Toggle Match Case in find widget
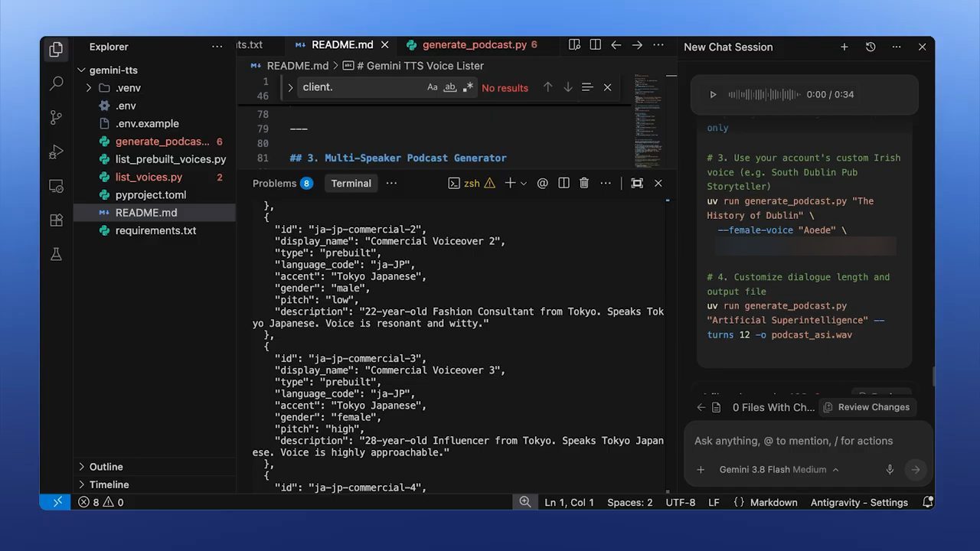This screenshot has width=980, height=551. (433, 87)
